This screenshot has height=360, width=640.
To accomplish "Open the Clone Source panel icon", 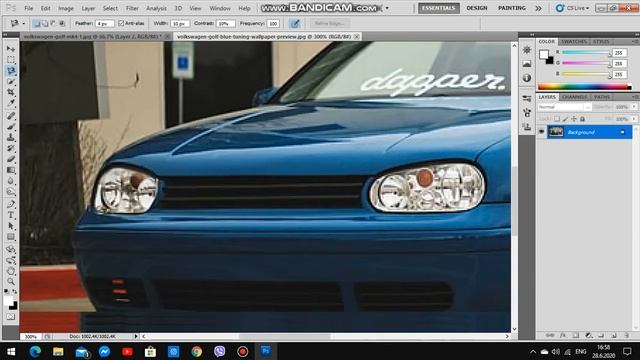I will point(527,127).
